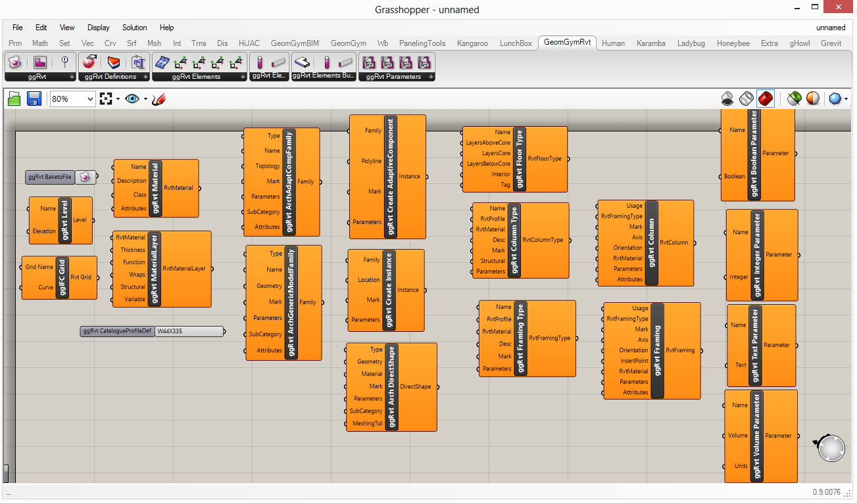
Task: Click the Polyline input on Create AdaptiveComponent
Action: (x=372, y=161)
